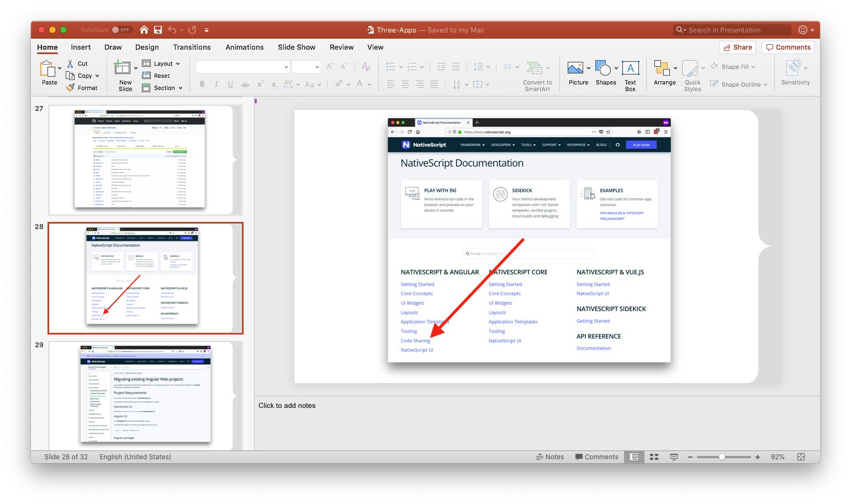Toggle Strikethrough formatting
The height and width of the screenshot is (504, 851).
click(245, 84)
